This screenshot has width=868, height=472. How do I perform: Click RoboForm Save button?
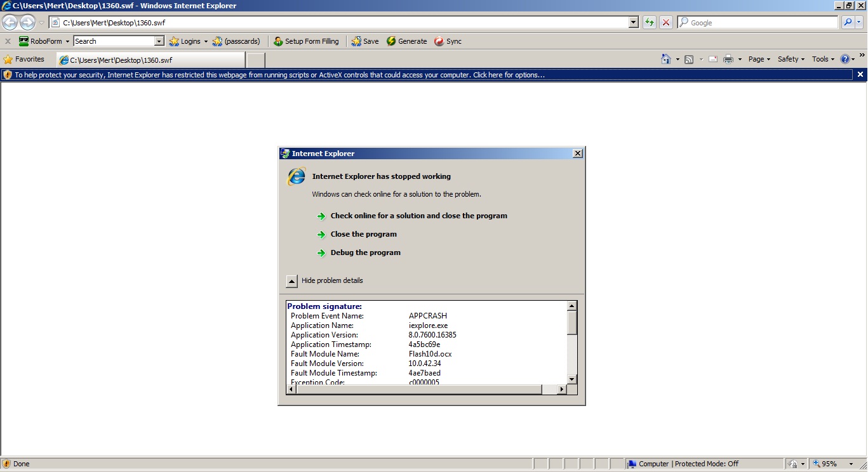pos(365,41)
